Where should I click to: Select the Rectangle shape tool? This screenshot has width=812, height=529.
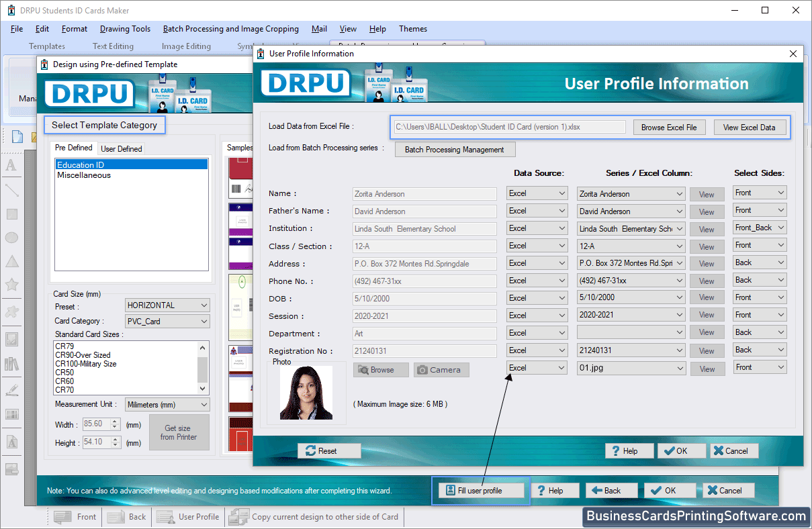tap(11, 214)
